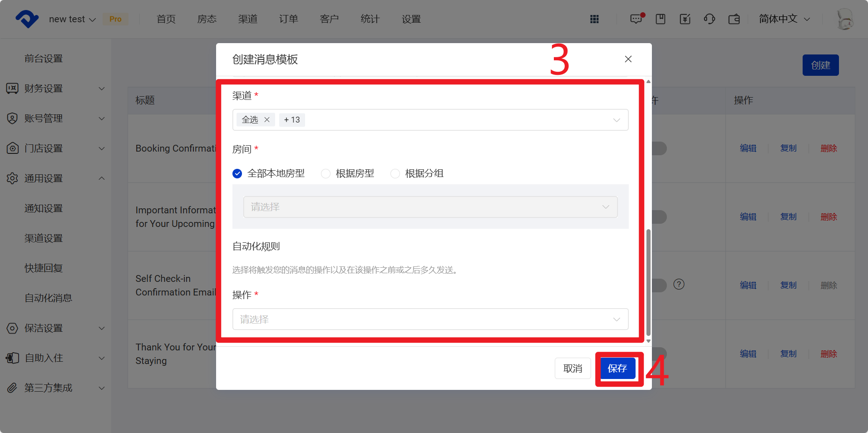Select the 根据房型 radio option
This screenshot has height=433, width=868.
point(325,173)
